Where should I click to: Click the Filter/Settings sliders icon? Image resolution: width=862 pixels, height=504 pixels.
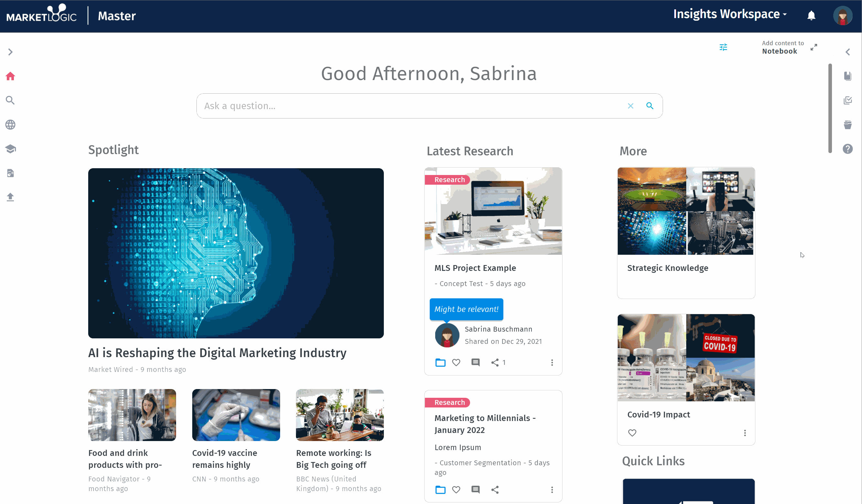coord(724,47)
